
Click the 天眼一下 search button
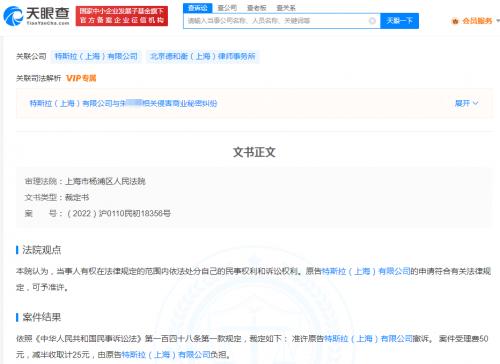click(x=399, y=21)
